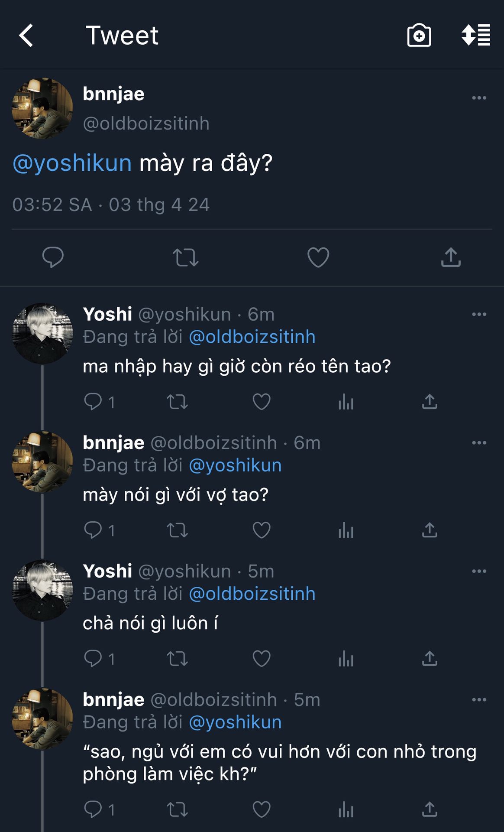This screenshot has width=504, height=832.
Task: Reply to "mày nói gì với vợ tao?"
Action: [x=93, y=530]
